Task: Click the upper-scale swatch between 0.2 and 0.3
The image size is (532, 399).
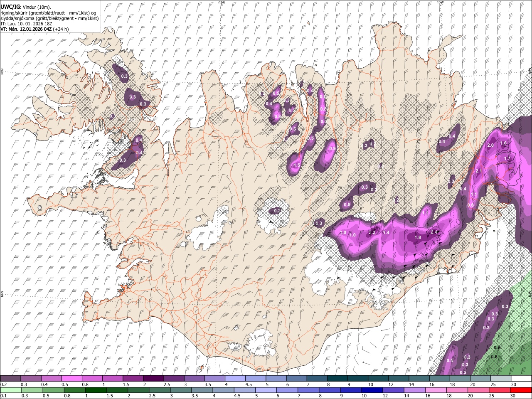Action: click(10, 378)
